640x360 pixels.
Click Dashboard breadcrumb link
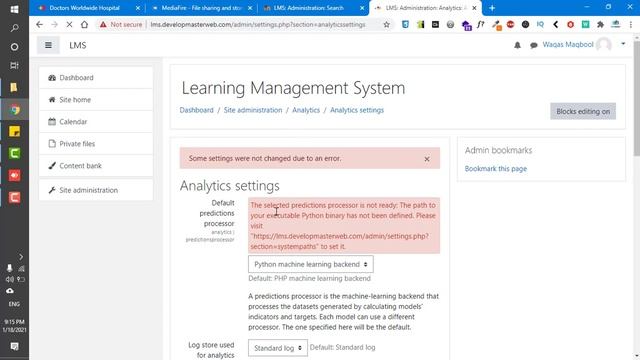pos(196,110)
